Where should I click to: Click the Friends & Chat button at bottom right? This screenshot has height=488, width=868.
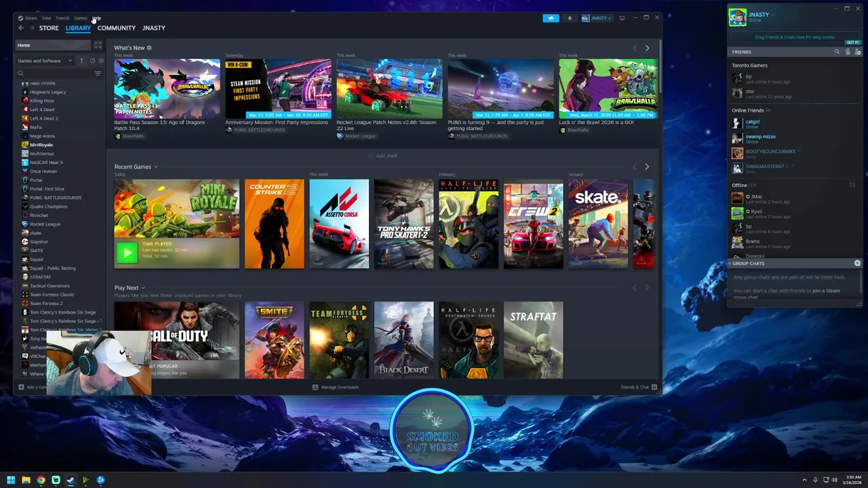pyautogui.click(x=639, y=387)
